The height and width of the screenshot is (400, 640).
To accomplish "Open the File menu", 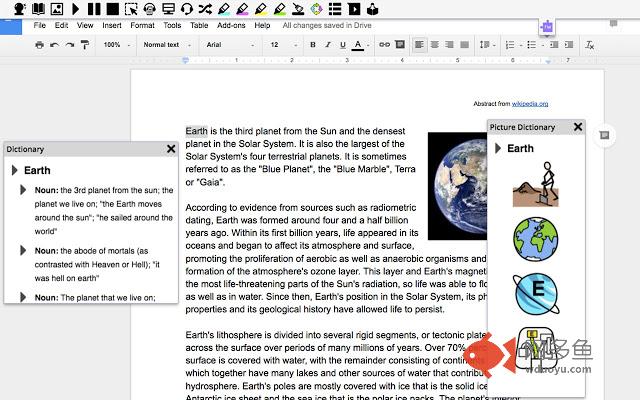I will coord(40,25).
